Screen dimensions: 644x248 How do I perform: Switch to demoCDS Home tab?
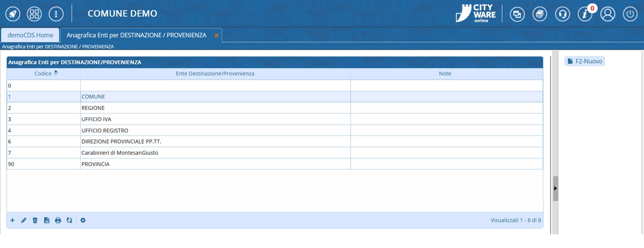[30, 35]
